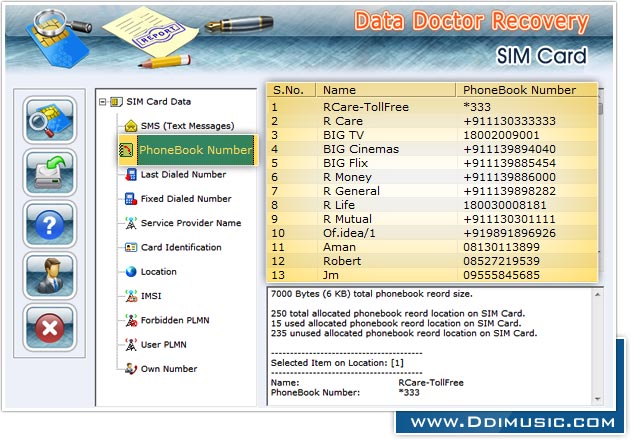The image size is (631, 440).
Task: Select the R Life contact row
Action: click(433, 205)
